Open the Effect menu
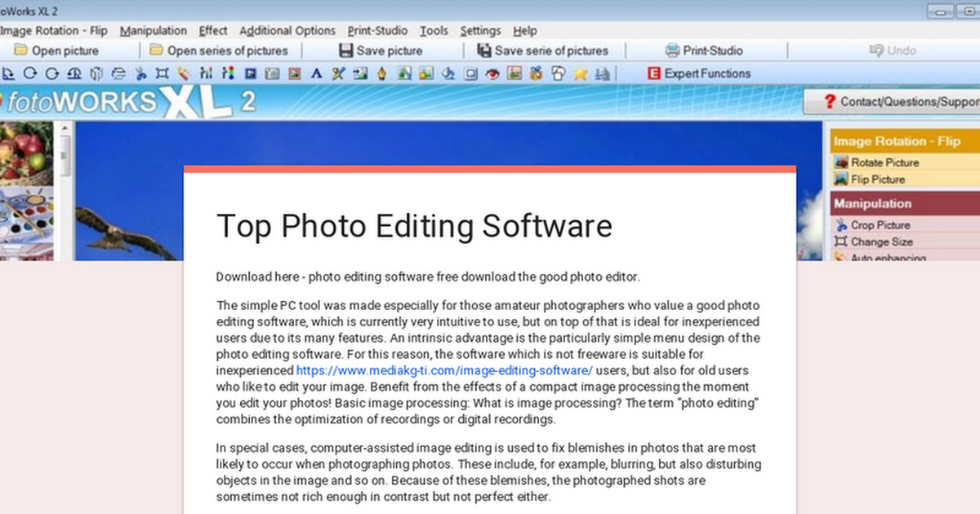This screenshot has height=514, width=980. tap(213, 31)
